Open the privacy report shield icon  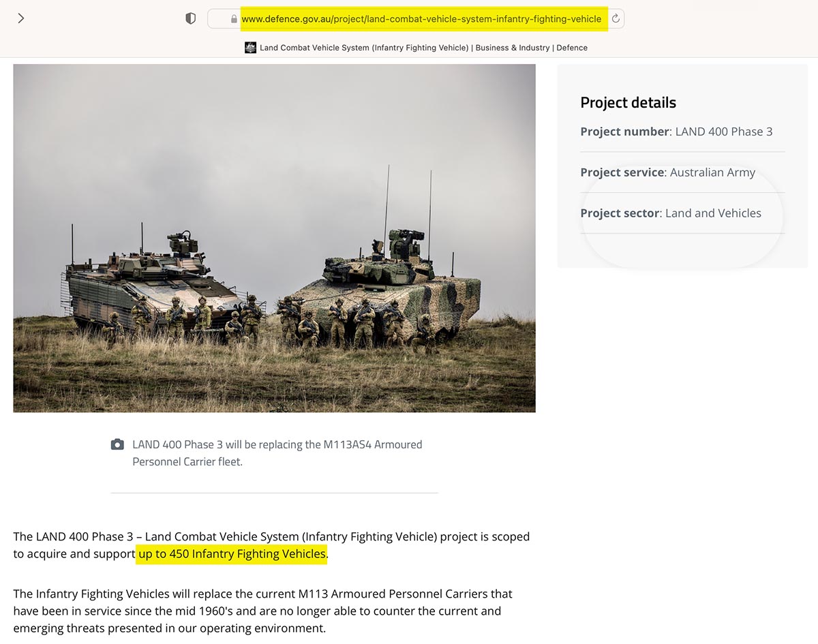pos(191,18)
